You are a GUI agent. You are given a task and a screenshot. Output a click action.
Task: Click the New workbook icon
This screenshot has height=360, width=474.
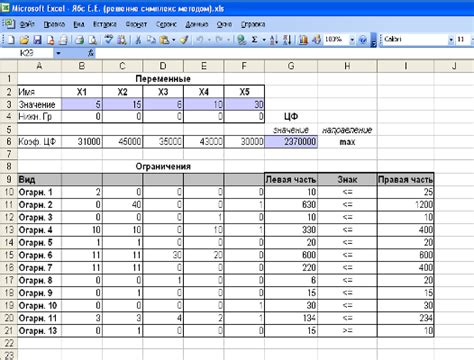(x=11, y=40)
